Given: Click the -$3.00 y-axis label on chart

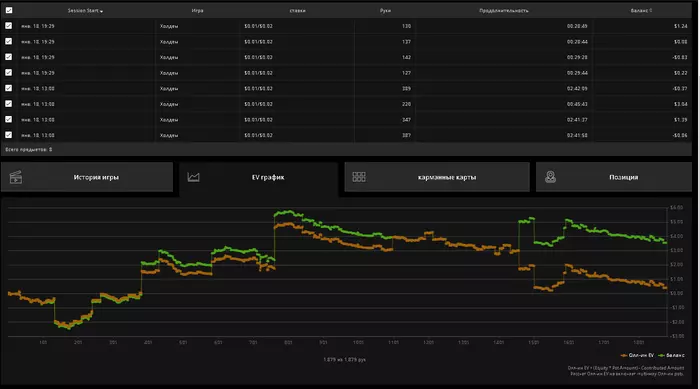Looking at the screenshot, I should (x=677, y=336).
